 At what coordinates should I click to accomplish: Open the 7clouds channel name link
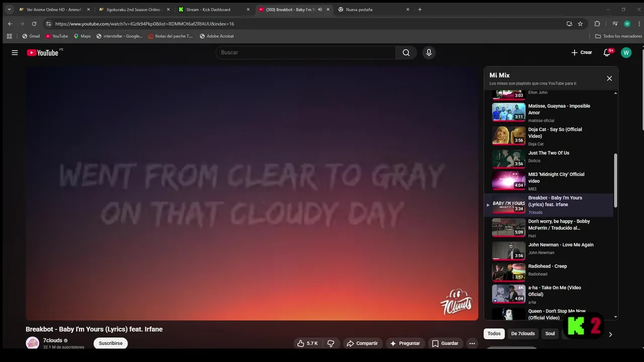[x=53, y=340]
